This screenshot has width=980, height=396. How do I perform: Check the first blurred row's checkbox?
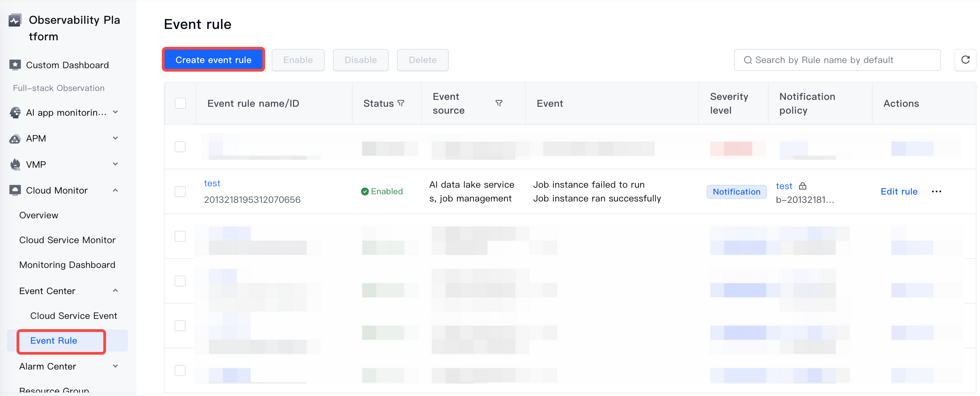pos(180,147)
